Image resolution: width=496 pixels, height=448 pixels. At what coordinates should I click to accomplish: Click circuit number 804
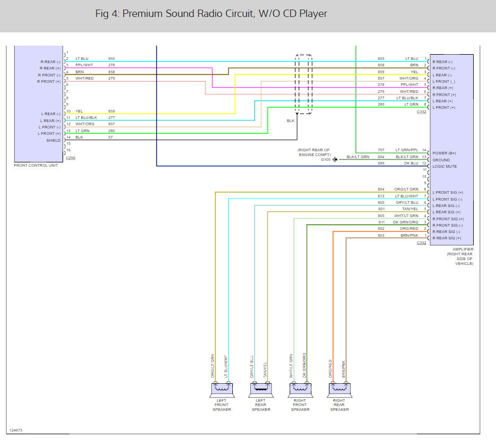point(381,189)
